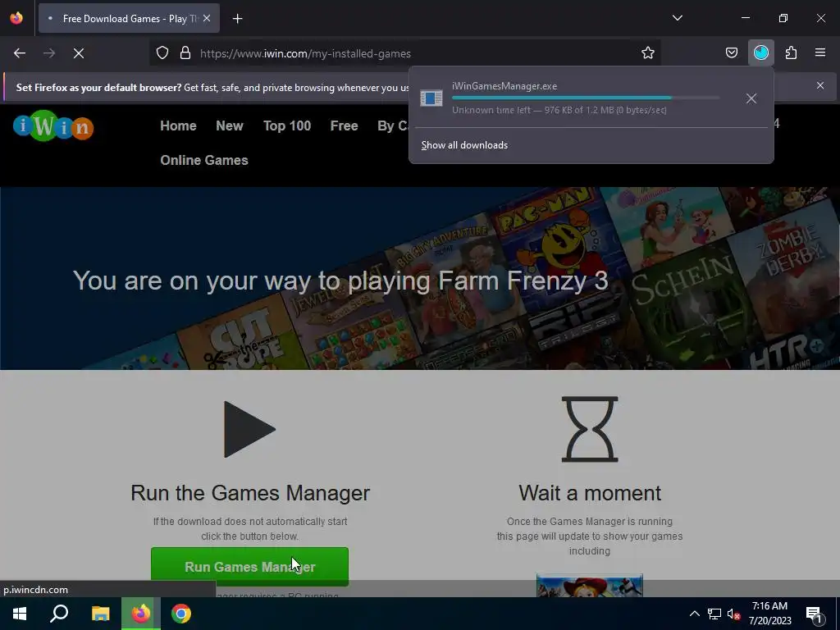This screenshot has height=630, width=840.
Task: Open the New games menu item
Action: 230,126
